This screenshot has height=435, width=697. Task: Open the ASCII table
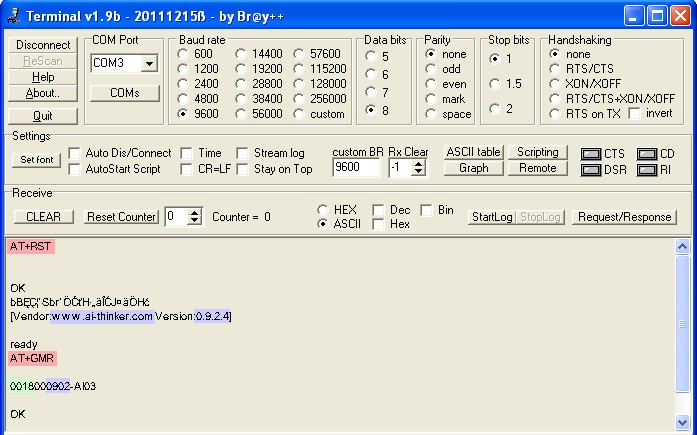tap(473, 152)
